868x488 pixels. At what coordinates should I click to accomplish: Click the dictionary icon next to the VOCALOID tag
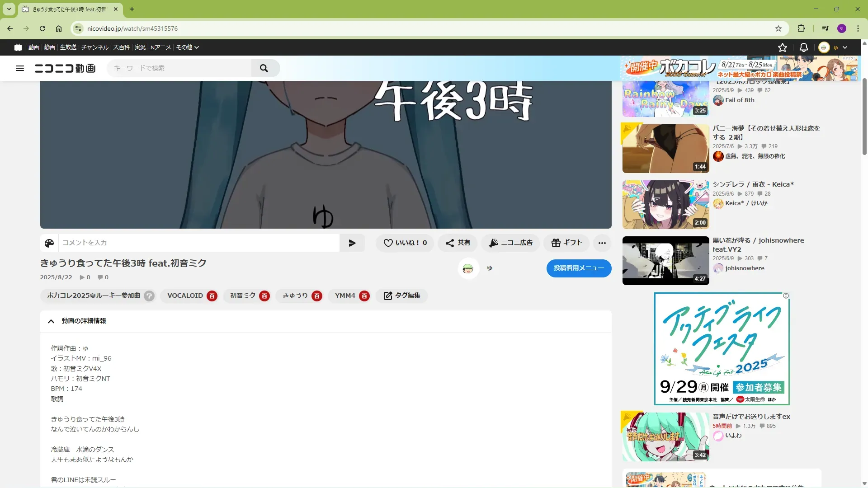click(212, 296)
